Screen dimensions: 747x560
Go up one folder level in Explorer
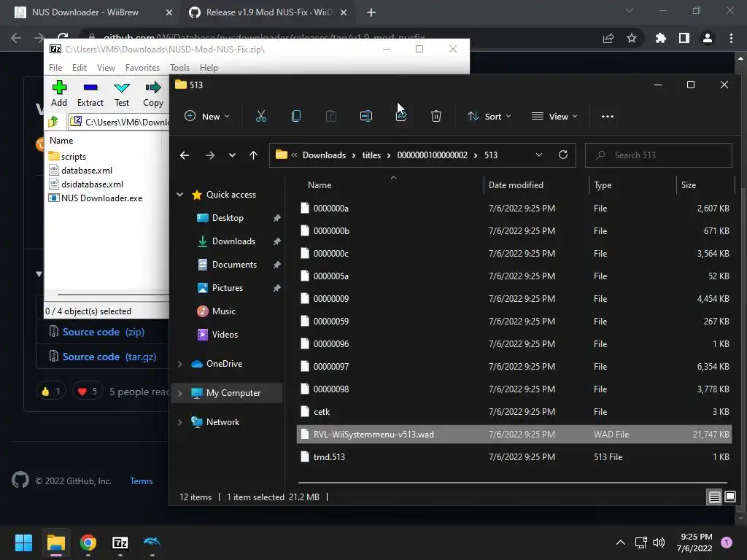[x=253, y=155]
